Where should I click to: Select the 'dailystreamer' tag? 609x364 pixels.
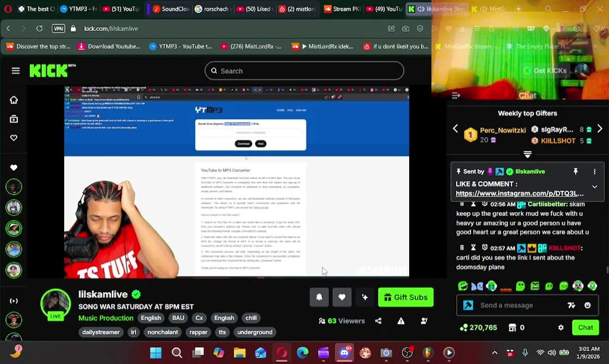(101, 332)
